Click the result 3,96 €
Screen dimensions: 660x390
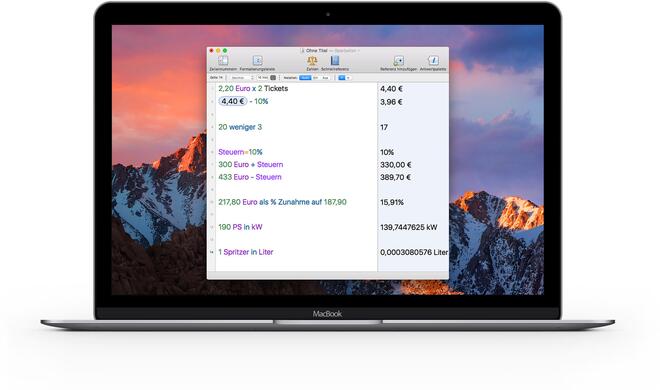[391, 102]
